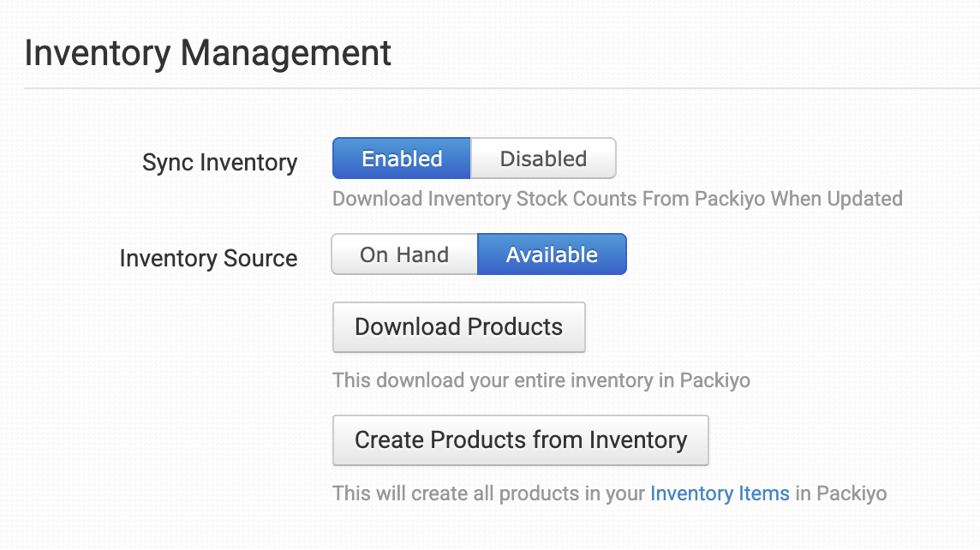Click 'Packiyo' in the stock counts description
The image size is (980, 550).
coord(729,199)
